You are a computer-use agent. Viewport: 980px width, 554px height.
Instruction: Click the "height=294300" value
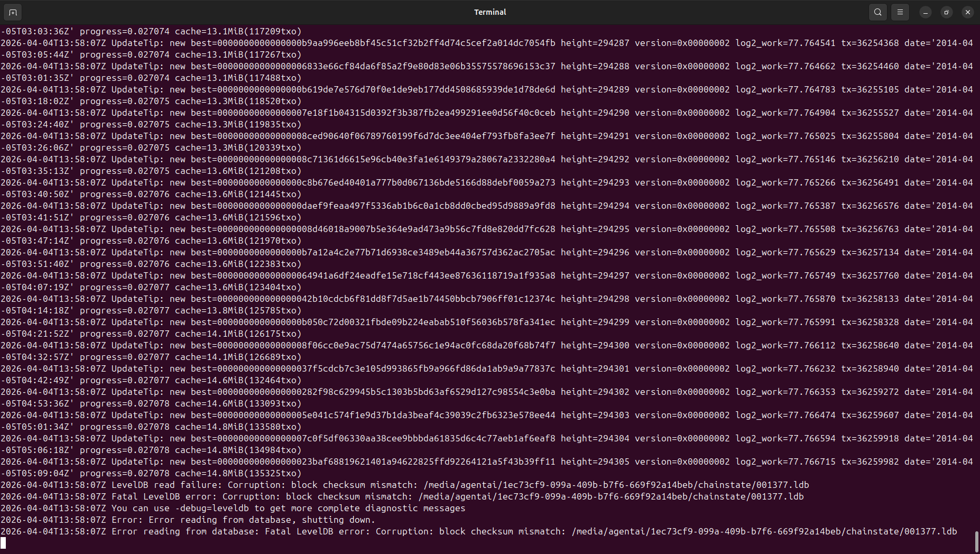[x=595, y=345]
